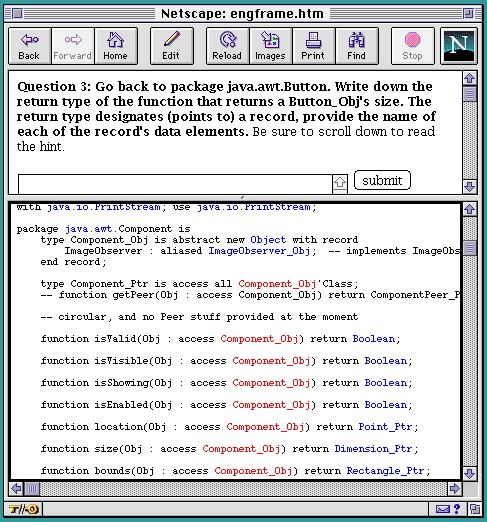
Task: Click the zoom box in title bar
Action: tap(468, 14)
